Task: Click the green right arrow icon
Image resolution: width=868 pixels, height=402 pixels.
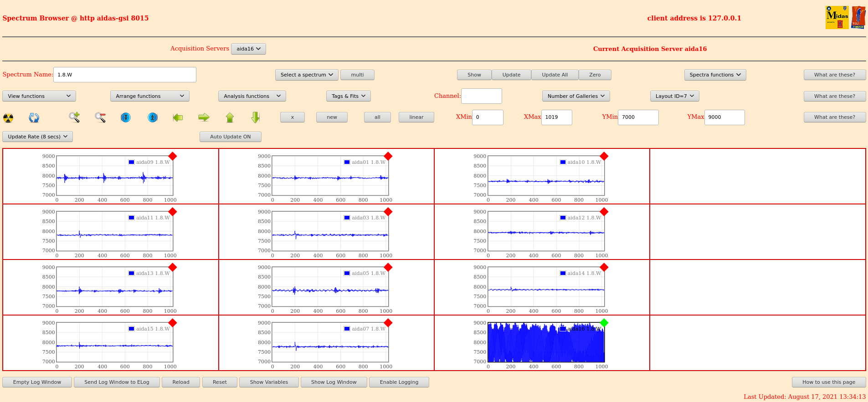Action: click(204, 117)
